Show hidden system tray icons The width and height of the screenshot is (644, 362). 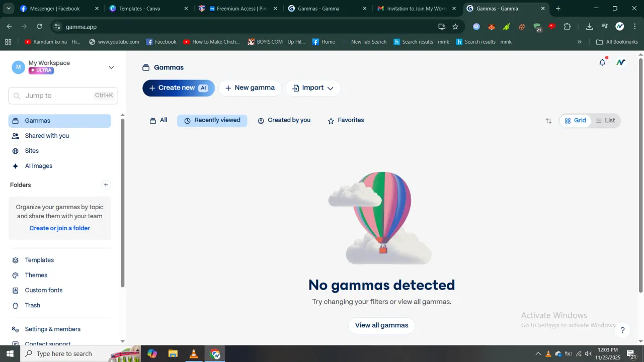[x=538, y=354]
